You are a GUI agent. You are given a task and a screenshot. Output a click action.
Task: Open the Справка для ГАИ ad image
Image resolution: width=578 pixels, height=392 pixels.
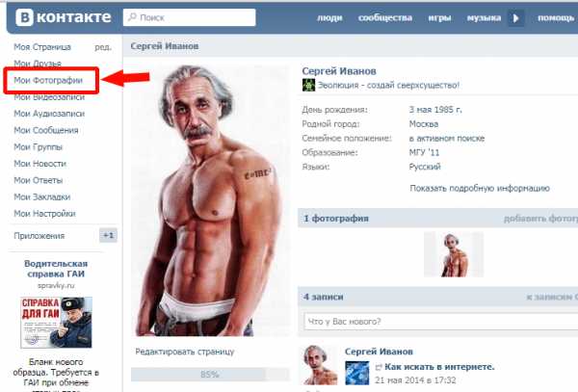pyautogui.click(x=56, y=323)
